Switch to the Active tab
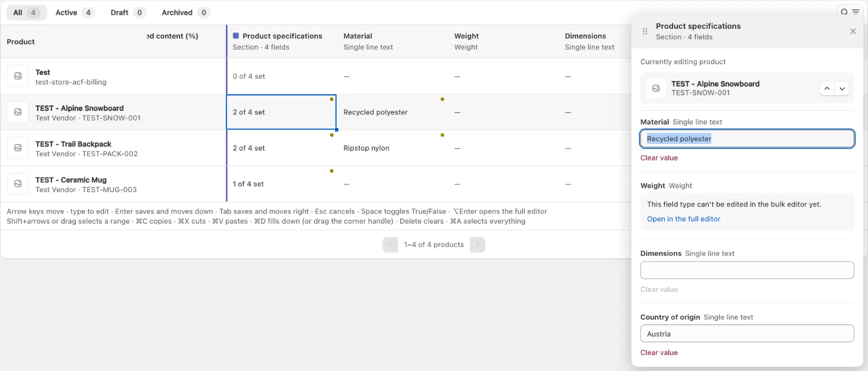The height and width of the screenshot is (371, 868). [x=75, y=12]
